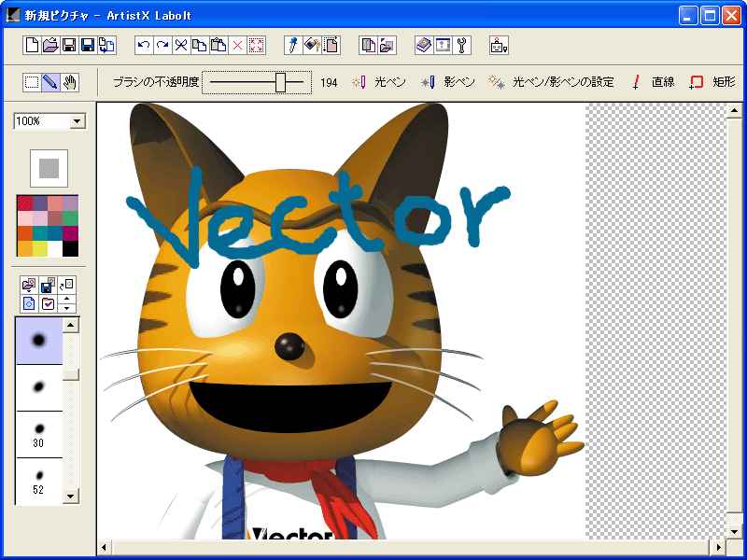Click the blue document convert icon
Viewport: 747px width, 560px height.
point(106,45)
